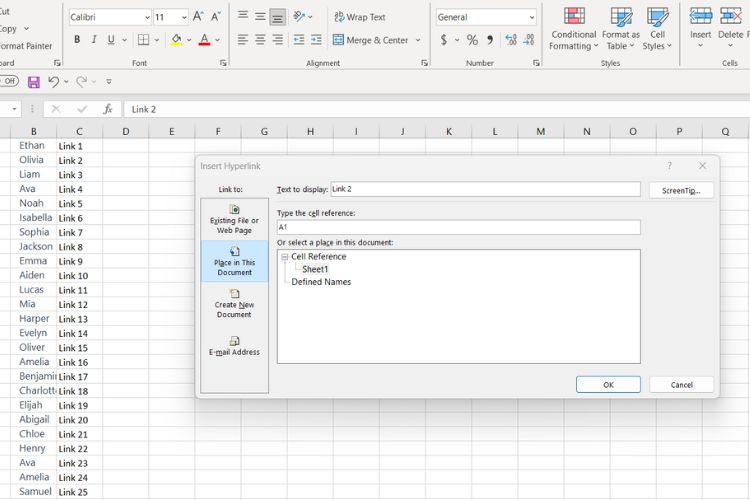Open Conditional Formatting menu

[574, 29]
